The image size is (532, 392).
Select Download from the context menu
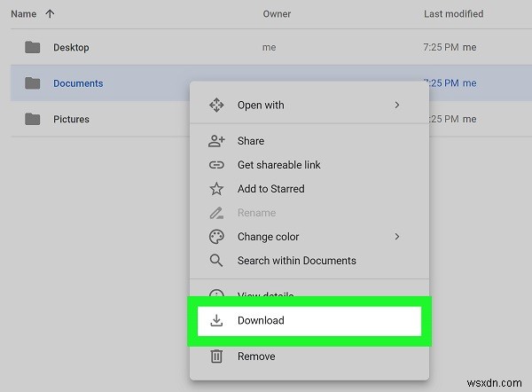pos(261,320)
